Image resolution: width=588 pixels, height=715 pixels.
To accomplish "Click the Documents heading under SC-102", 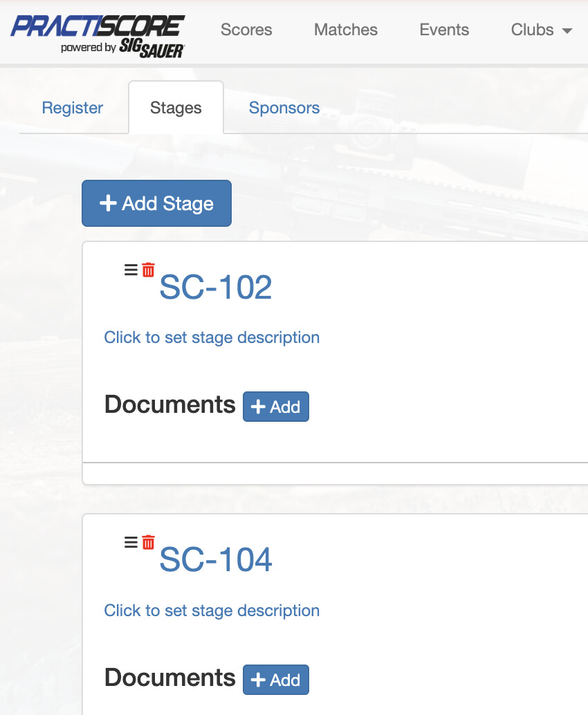I will click(169, 405).
